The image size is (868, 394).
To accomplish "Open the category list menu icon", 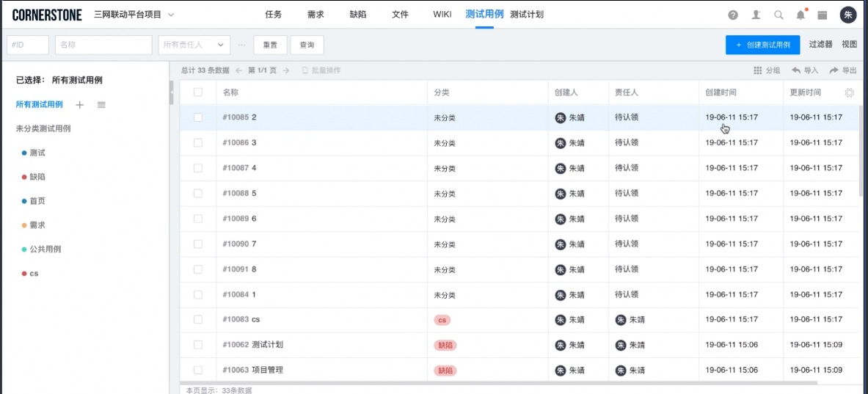I will [x=101, y=105].
